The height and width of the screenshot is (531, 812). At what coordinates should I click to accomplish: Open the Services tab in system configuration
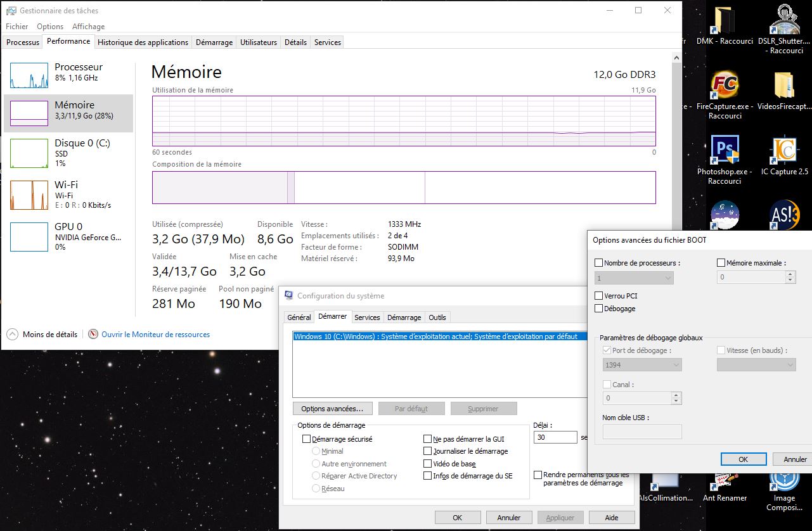(x=367, y=317)
